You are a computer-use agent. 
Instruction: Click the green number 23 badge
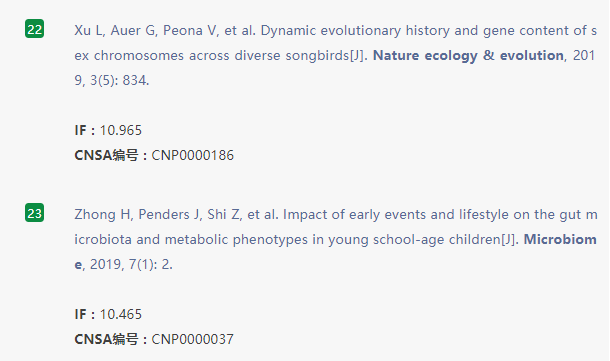[35, 213]
